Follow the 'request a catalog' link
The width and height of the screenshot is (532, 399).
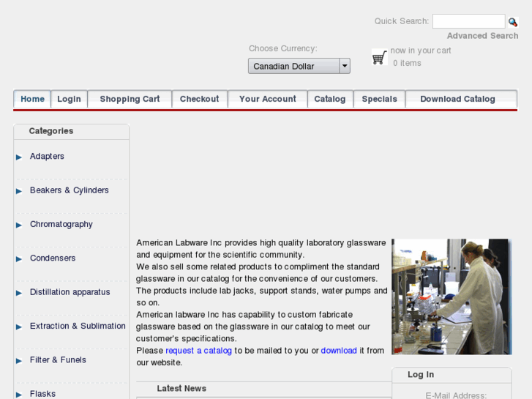pos(198,351)
